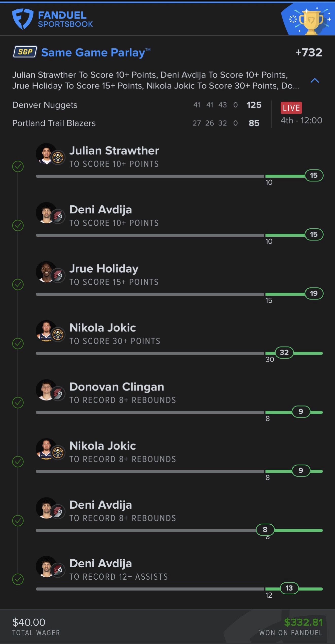Tap Donovan Clingan's player headshot

pyautogui.click(x=46, y=390)
